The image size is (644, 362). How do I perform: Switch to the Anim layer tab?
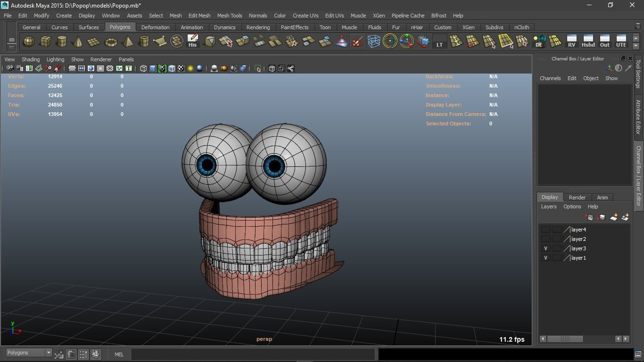603,197
